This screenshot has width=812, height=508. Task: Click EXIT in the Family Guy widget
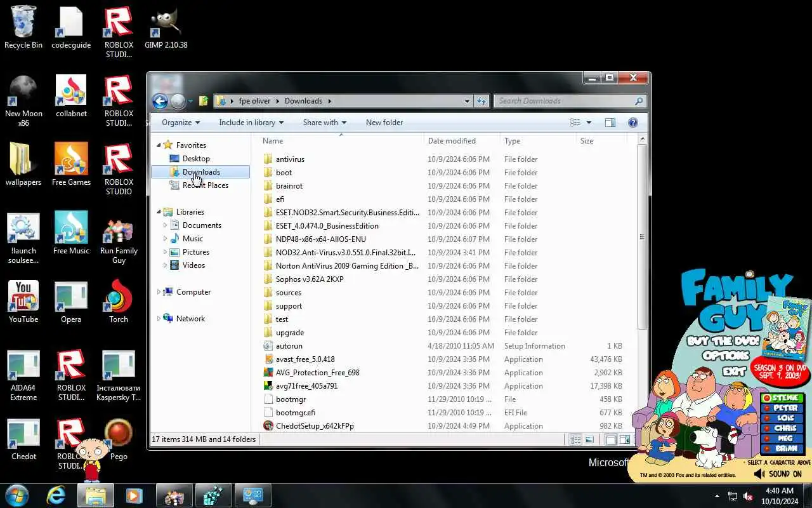point(734,371)
